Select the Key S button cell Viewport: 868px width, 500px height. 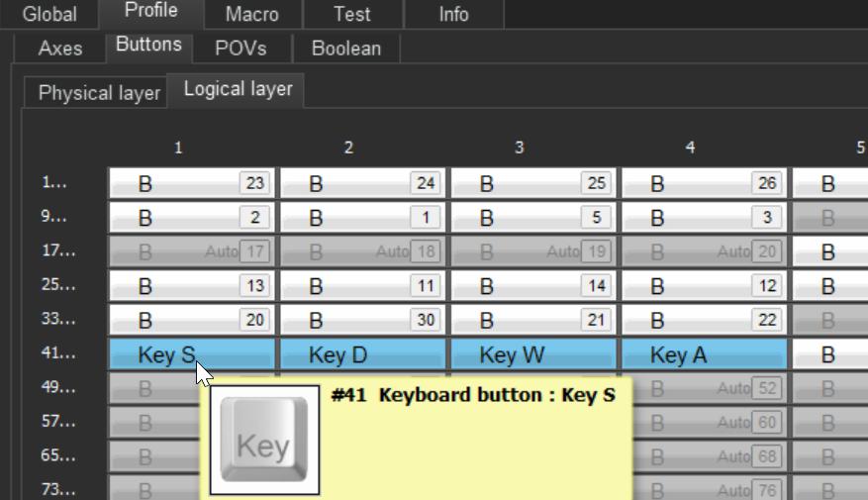click(192, 354)
